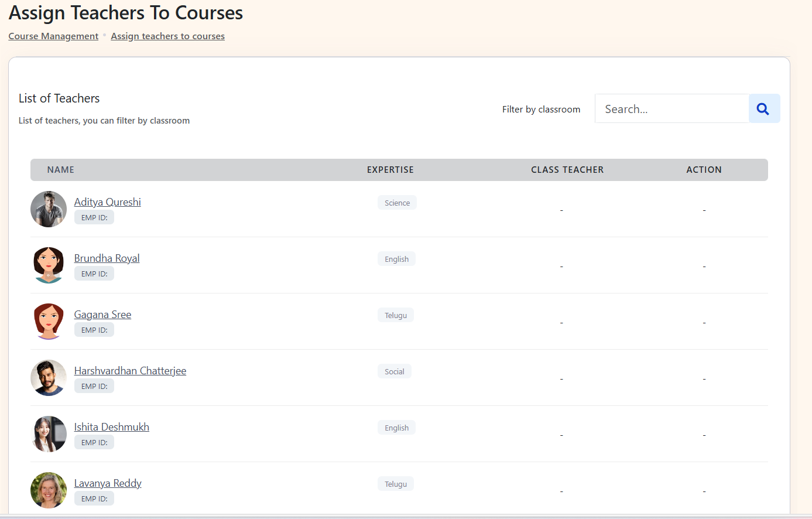Open Aditya Qureshi's teacher profile link
The width and height of the screenshot is (812, 519).
pyautogui.click(x=107, y=202)
